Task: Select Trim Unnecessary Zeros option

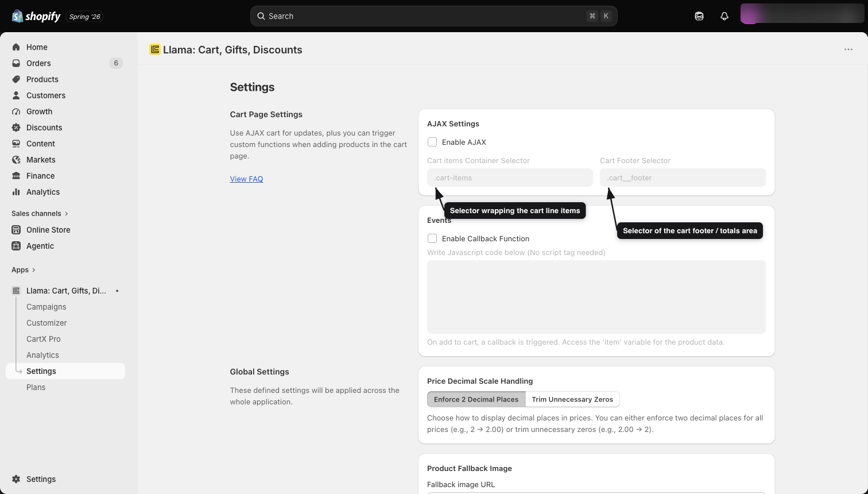Action: pos(572,399)
